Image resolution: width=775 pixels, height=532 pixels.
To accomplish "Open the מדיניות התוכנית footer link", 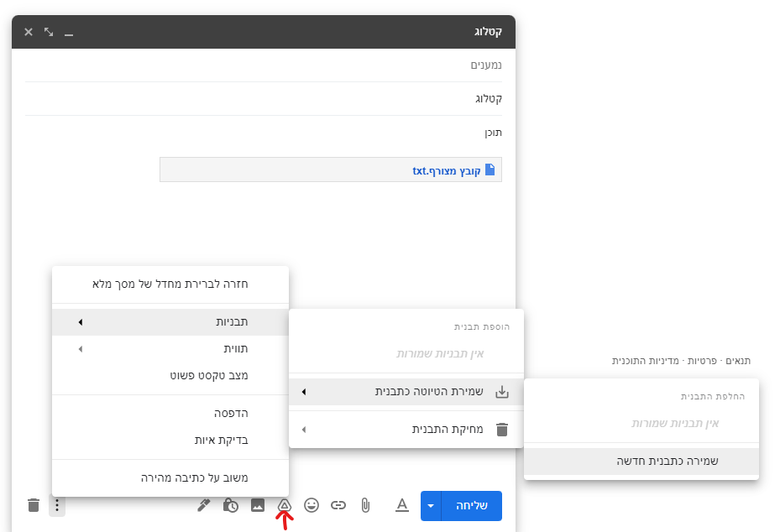I will coord(646,361).
